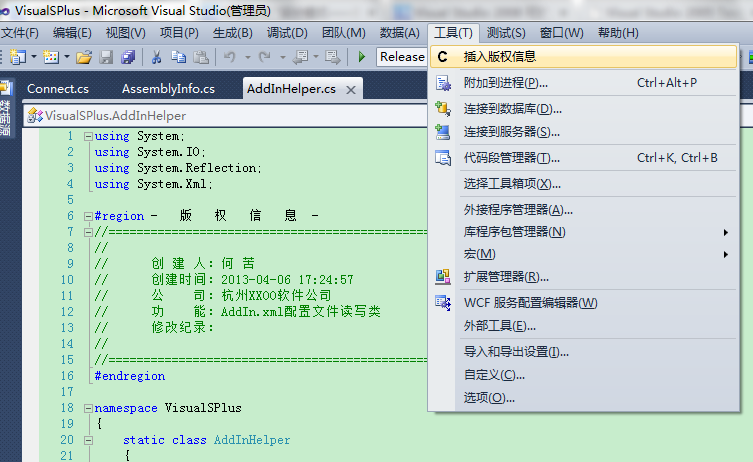Open the 帮助(H) menu
The height and width of the screenshot is (462, 753).
coord(618,33)
